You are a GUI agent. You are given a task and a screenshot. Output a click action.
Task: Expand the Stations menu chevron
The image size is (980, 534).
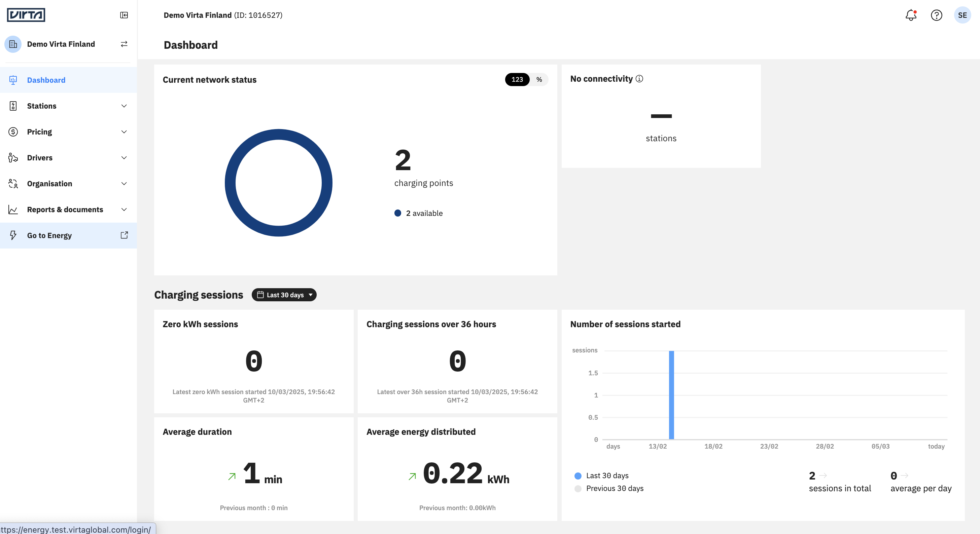124,106
